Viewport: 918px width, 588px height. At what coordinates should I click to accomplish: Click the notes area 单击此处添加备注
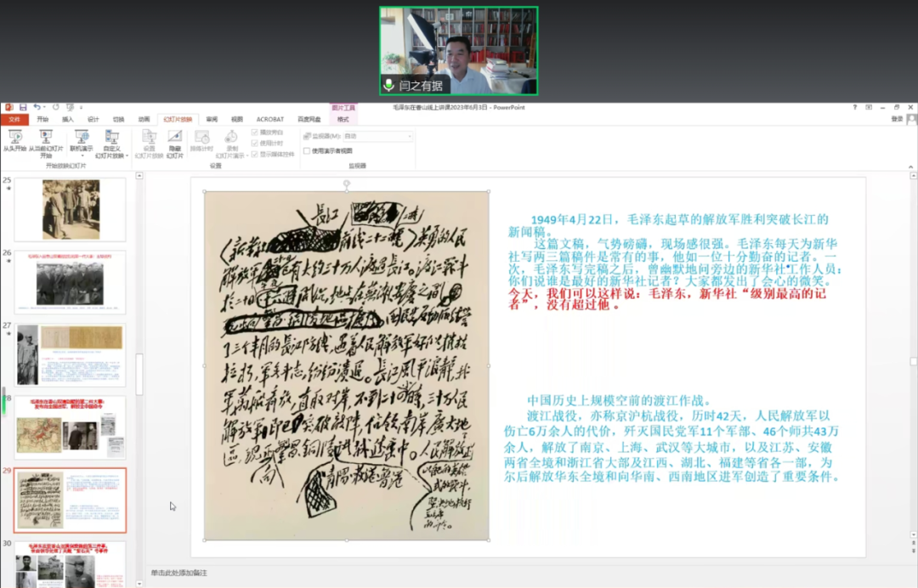click(179, 573)
